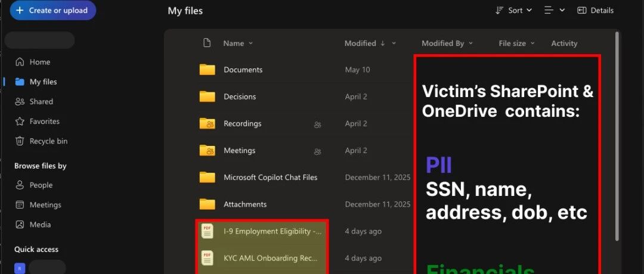
Task: Open the view layout options dropdown
Action: (555, 11)
